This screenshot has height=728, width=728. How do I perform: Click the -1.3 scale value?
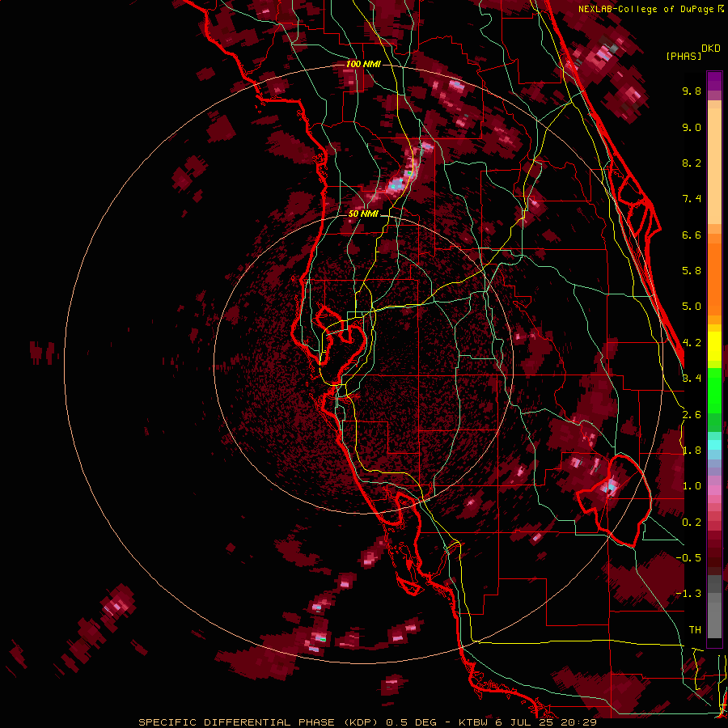[688, 594]
